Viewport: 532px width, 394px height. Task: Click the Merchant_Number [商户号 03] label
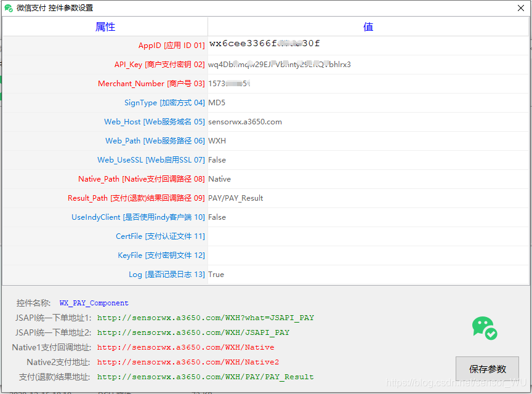coord(151,84)
